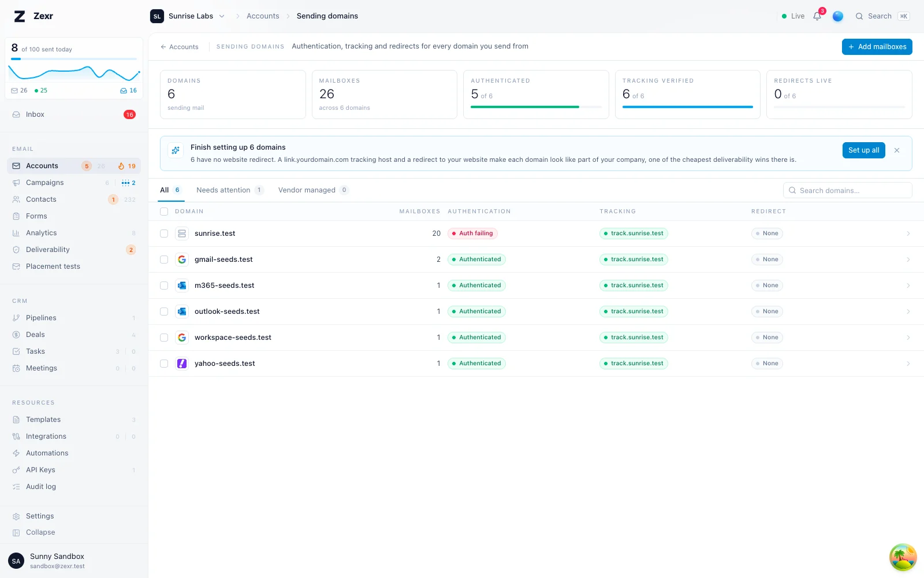Check the sunrise.test row checkbox
The image size is (924, 578).
tap(164, 234)
